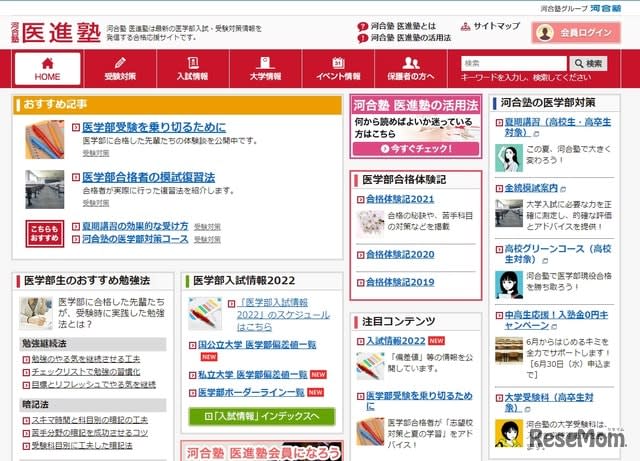Open 高校グリーンコース（高校生対象） link
640x461 pixels.
558,254
